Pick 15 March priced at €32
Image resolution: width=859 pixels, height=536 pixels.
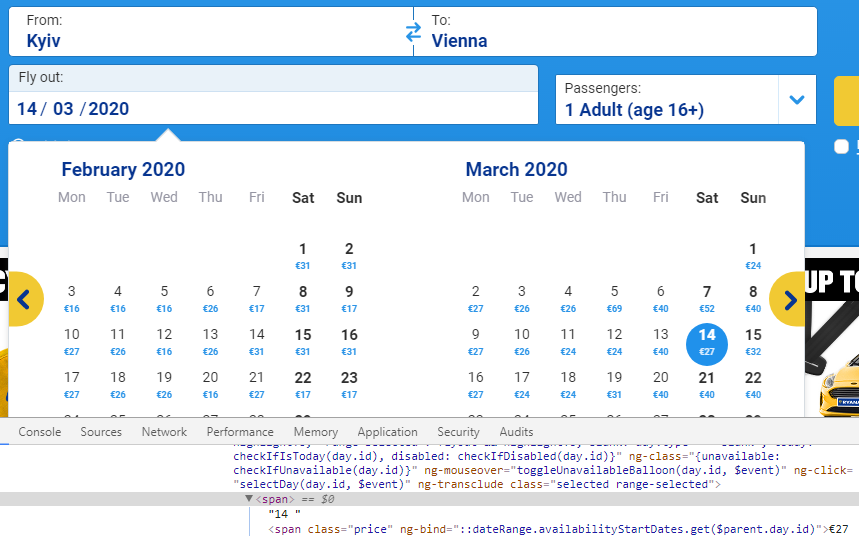(753, 341)
